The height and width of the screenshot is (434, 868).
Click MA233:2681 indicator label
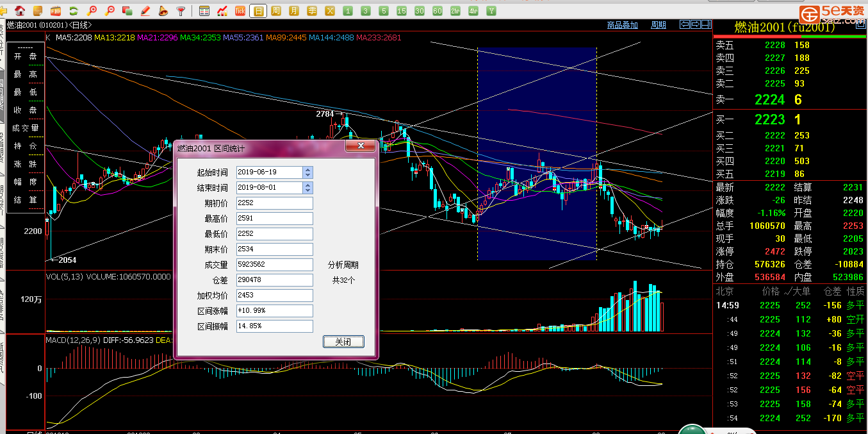(x=379, y=38)
